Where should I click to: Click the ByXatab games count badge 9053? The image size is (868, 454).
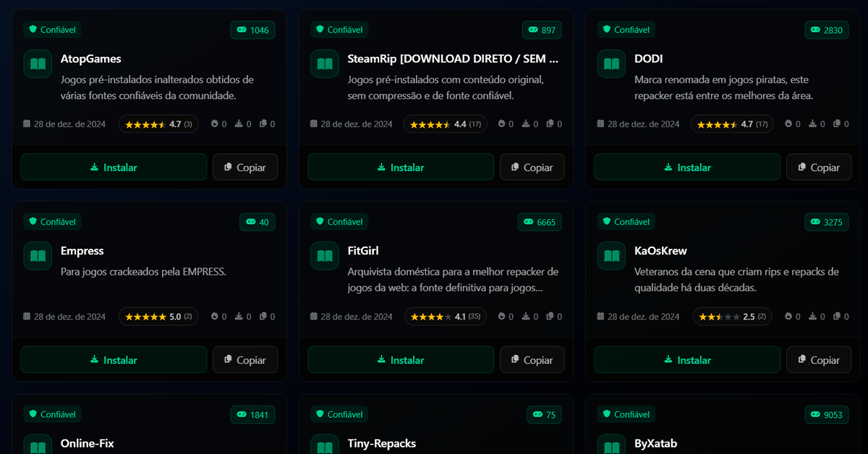click(827, 414)
